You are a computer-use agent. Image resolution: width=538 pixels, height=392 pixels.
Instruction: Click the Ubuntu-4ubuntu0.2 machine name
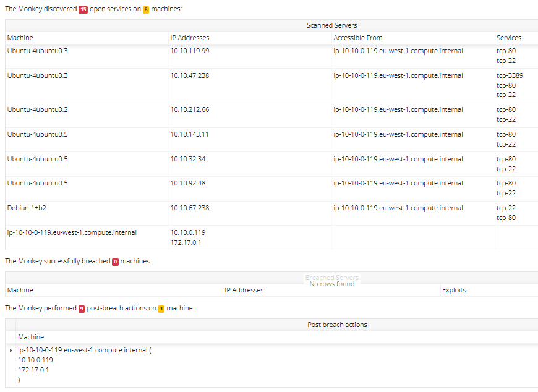tap(37, 109)
